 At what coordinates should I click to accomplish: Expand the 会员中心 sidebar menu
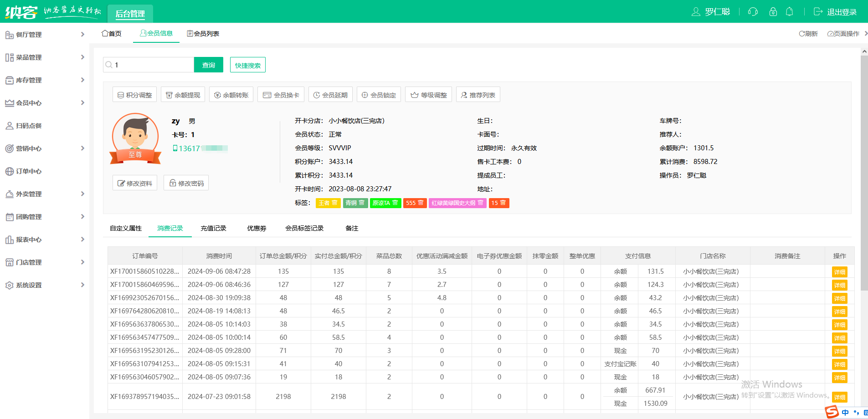pos(44,103)
